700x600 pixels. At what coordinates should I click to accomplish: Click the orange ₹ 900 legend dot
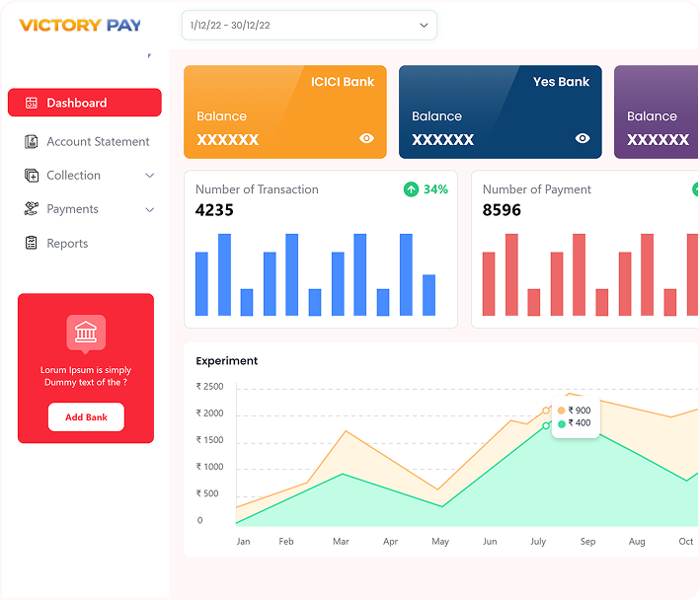562,411
